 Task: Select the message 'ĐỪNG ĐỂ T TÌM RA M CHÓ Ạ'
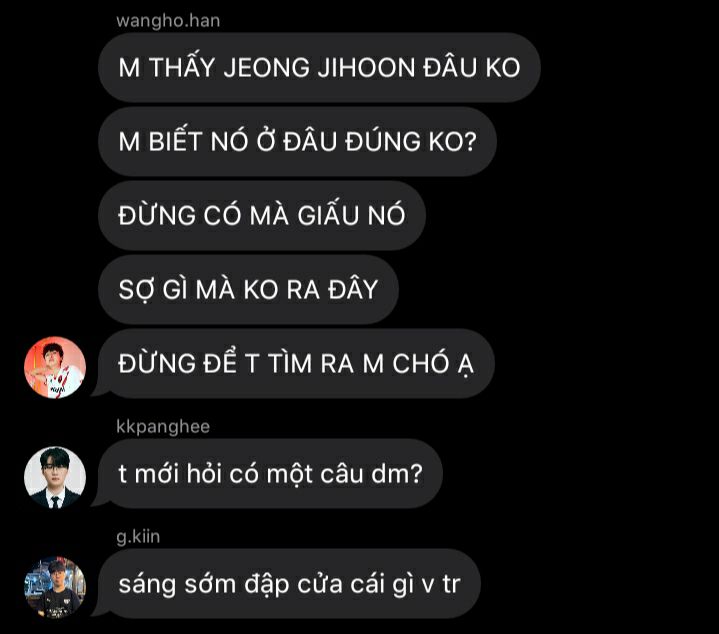pyautogui.click(x=296, y=364)
